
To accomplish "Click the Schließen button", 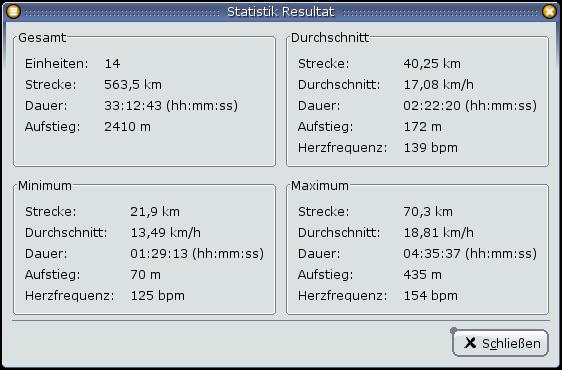I will (500, 343).
